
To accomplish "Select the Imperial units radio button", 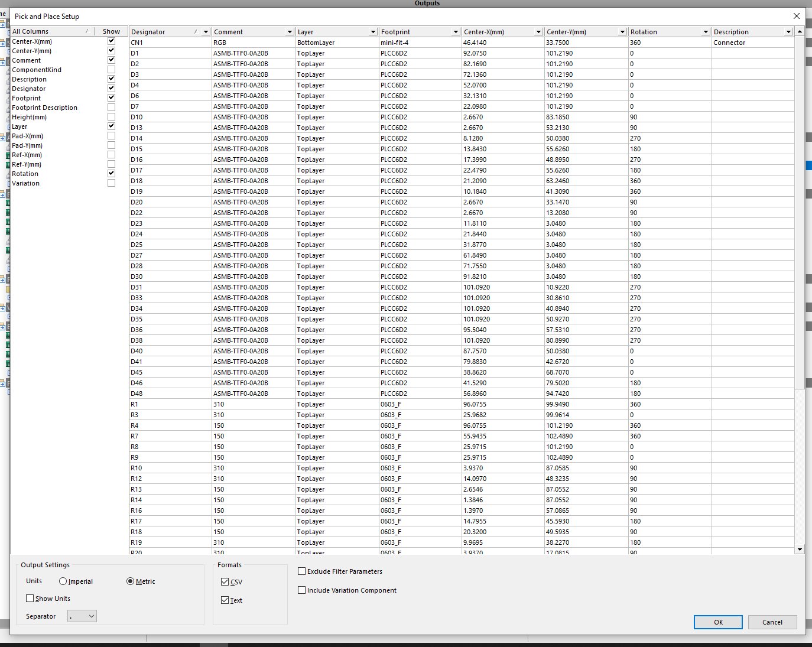I will click(63, 581).
